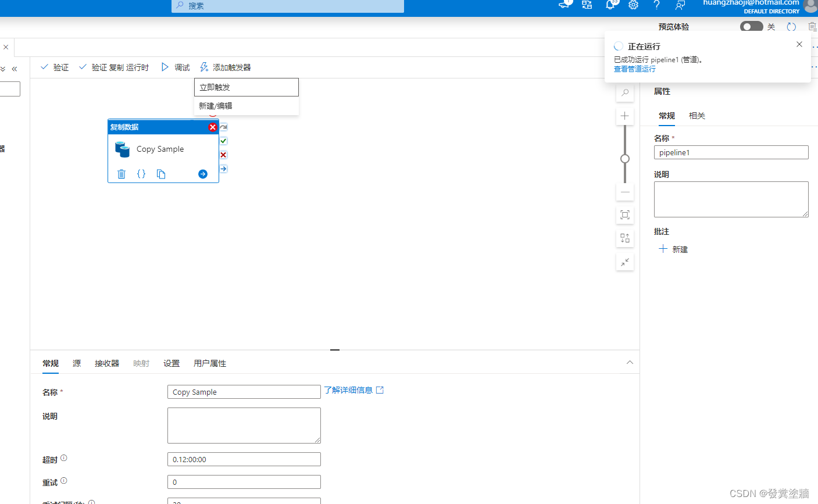Select the blue completion arrow connector
Screen dimensions: 818x504
[223, 169]
